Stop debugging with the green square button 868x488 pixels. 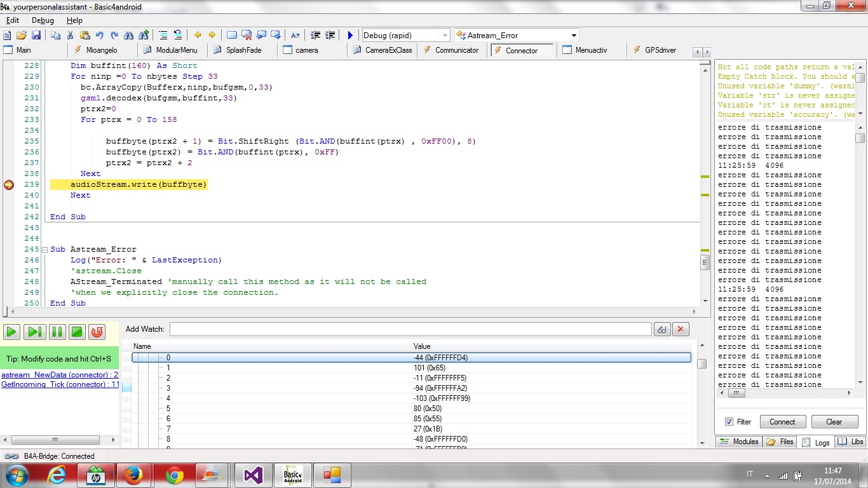[77, 332]
